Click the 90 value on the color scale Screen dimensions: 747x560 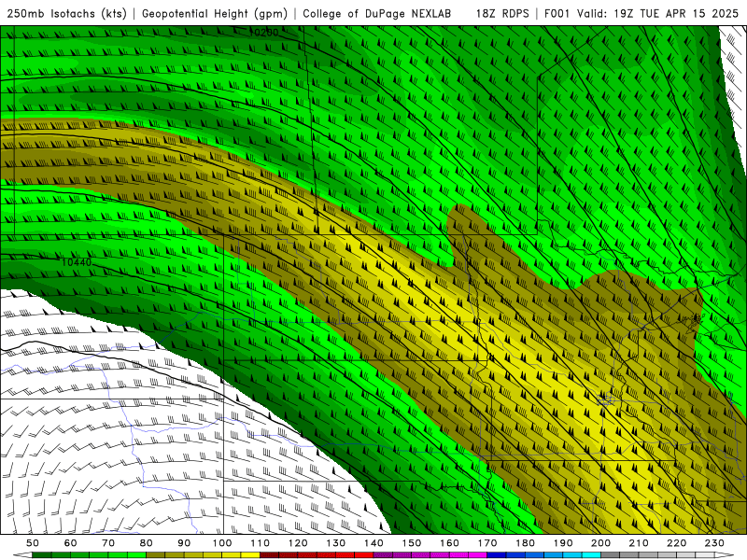click(184, 543)
